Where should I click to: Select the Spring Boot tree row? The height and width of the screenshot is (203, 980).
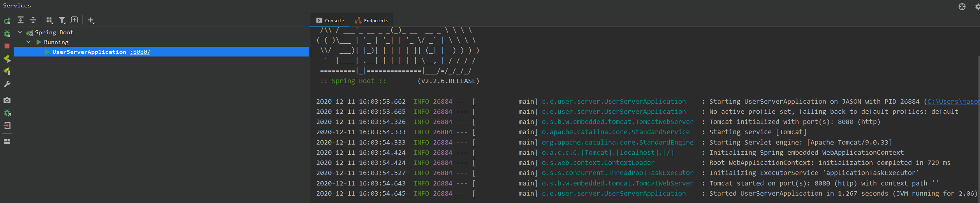(x=162, y=32)
